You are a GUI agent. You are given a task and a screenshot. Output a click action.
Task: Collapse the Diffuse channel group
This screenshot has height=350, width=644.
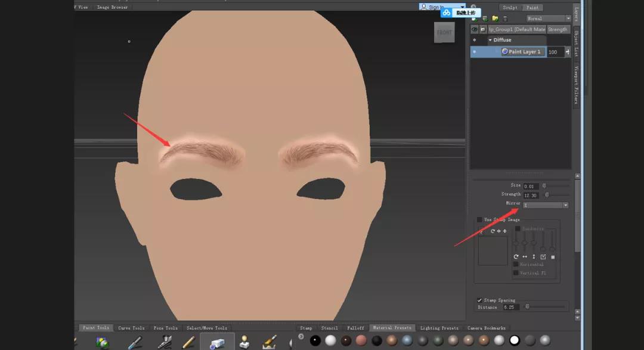(x=490, y=40)
